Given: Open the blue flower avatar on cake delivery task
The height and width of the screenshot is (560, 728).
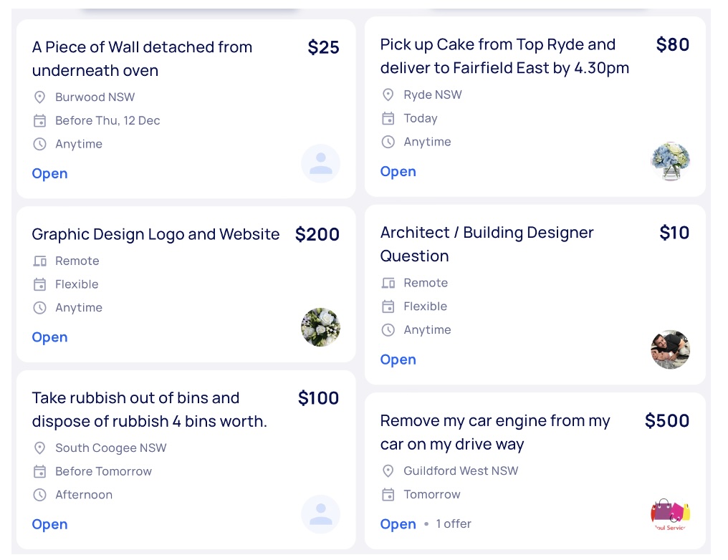Looking at the screenshot, I should 670,161.
